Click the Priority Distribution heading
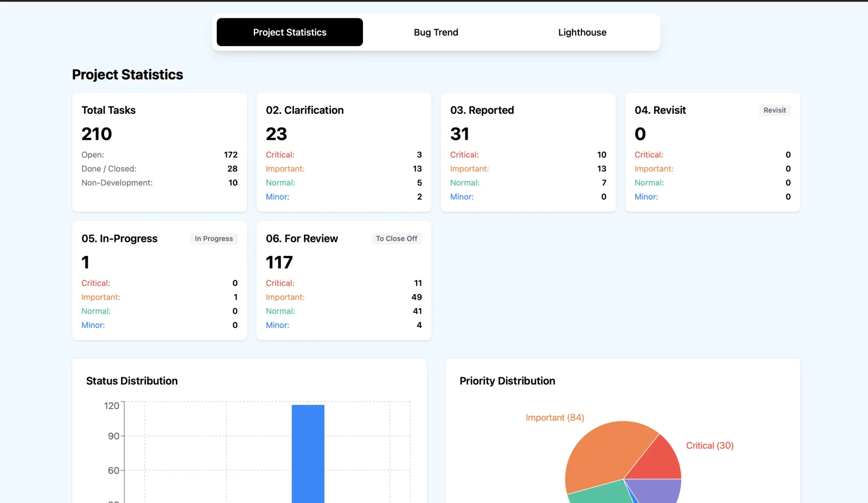This screenshot has width=868, height=503. point(507,381)
